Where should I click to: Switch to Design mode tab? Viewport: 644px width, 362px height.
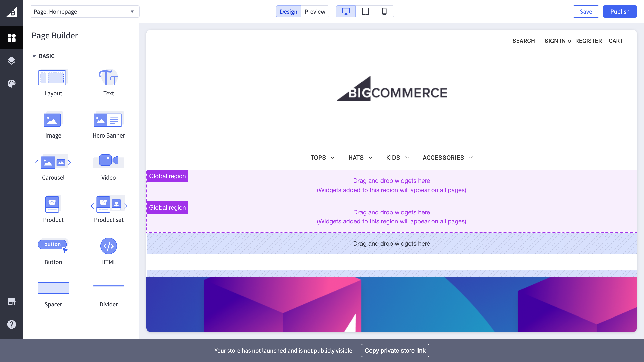[x=288, y=12]
